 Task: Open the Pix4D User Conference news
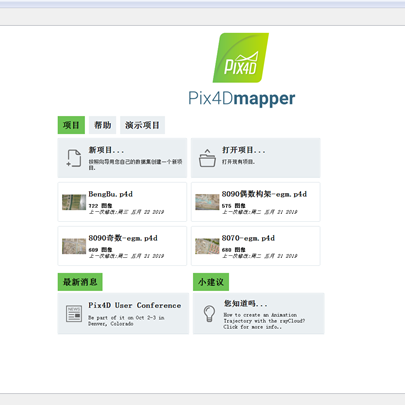[123, 313]
